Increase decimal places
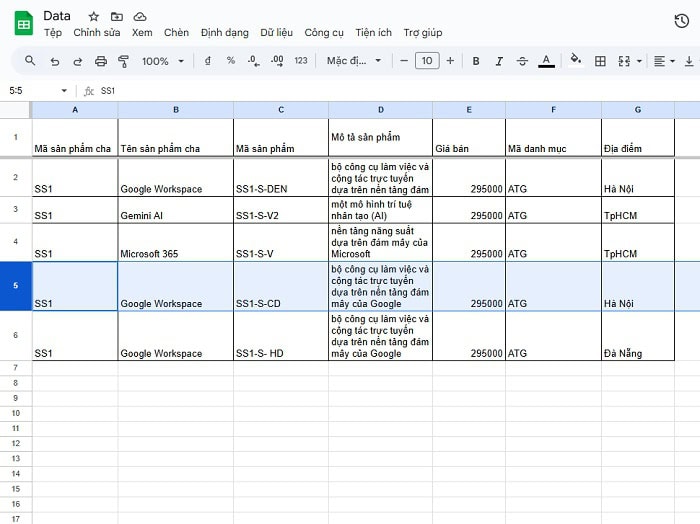 point(277,61)
